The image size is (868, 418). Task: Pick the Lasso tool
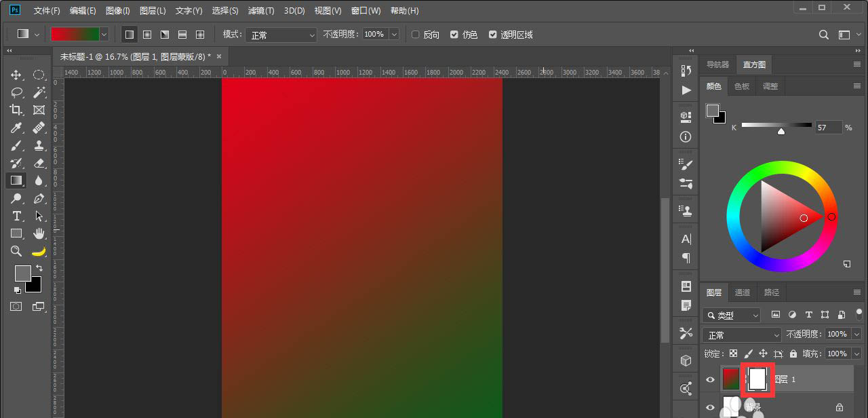pos(16,92)
